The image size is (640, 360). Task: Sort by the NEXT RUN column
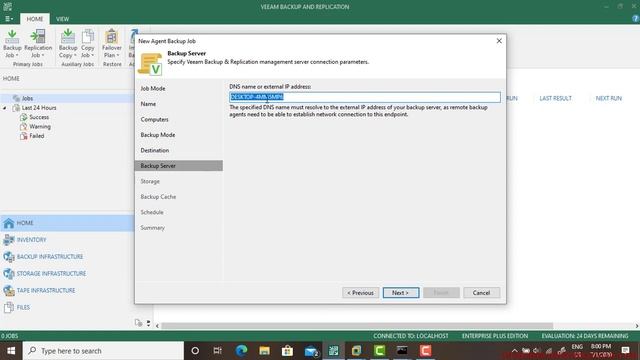(608, 98)
